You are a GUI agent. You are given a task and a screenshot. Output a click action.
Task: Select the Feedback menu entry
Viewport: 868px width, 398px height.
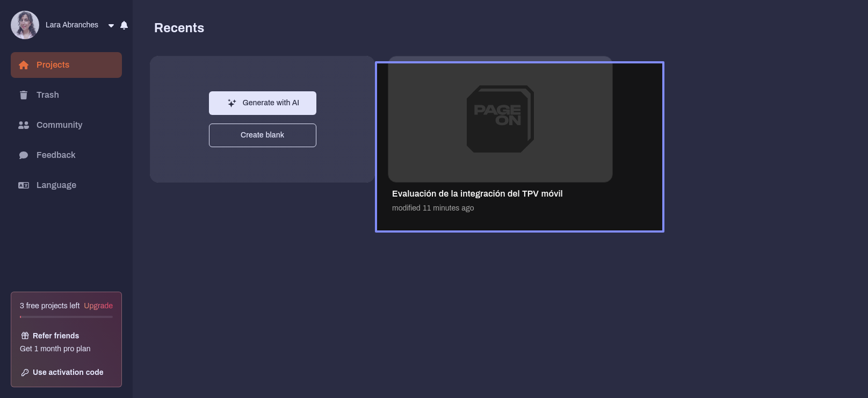pos(56,155)
